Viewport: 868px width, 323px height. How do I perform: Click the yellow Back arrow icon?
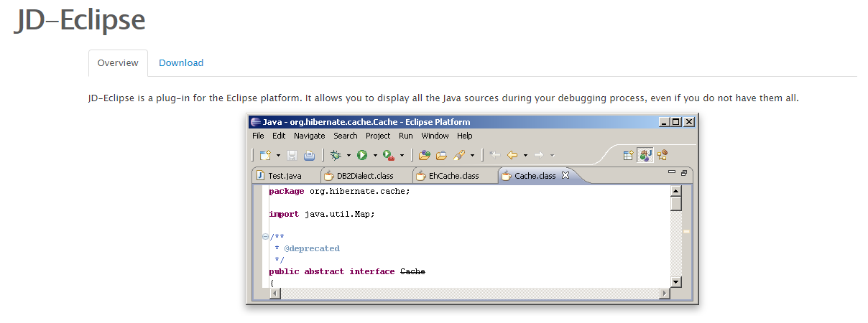click(x=512, y=155)
